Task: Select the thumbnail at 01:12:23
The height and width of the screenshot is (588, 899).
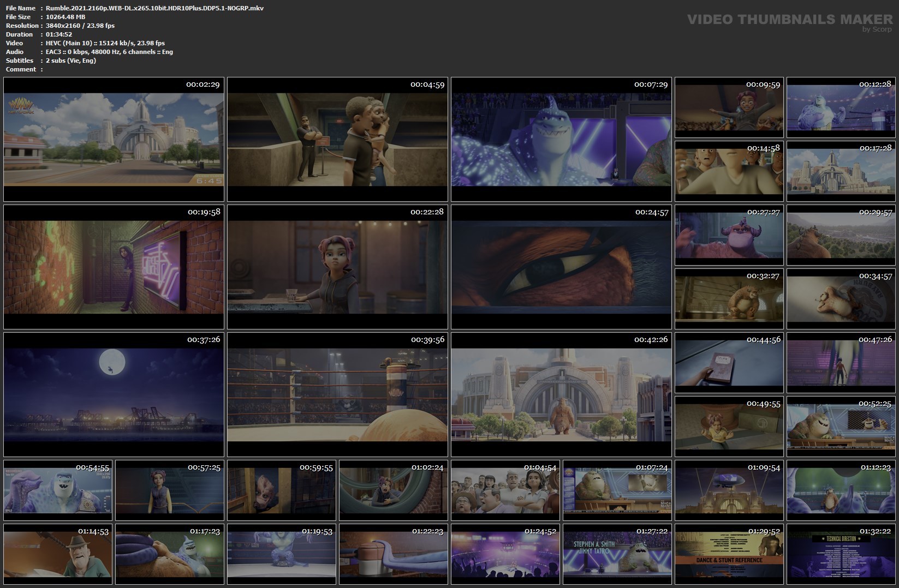Action: (841, 490)
